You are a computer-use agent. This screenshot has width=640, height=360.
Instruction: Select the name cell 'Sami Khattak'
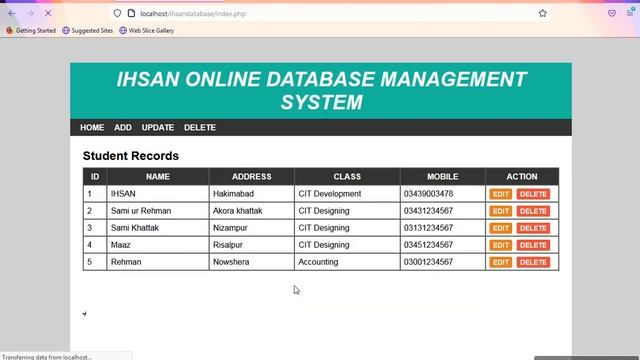[x=158, y=228]
